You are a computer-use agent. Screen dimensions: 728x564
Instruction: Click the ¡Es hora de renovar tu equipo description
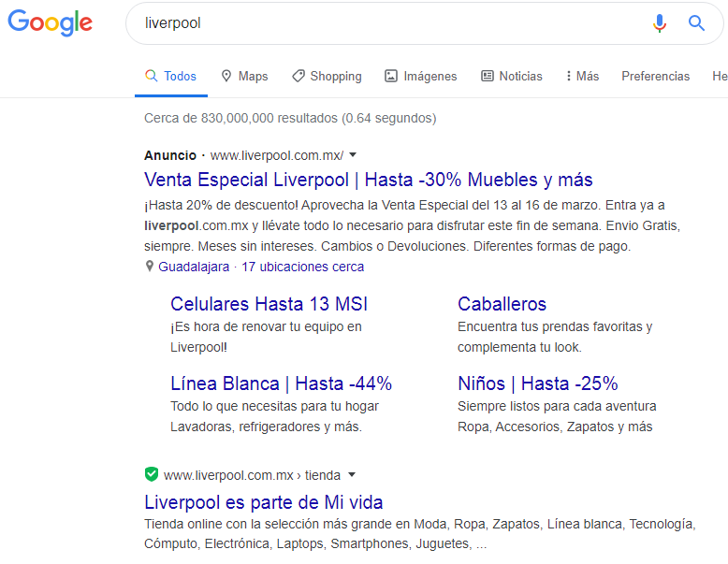[x=266, y=337]
